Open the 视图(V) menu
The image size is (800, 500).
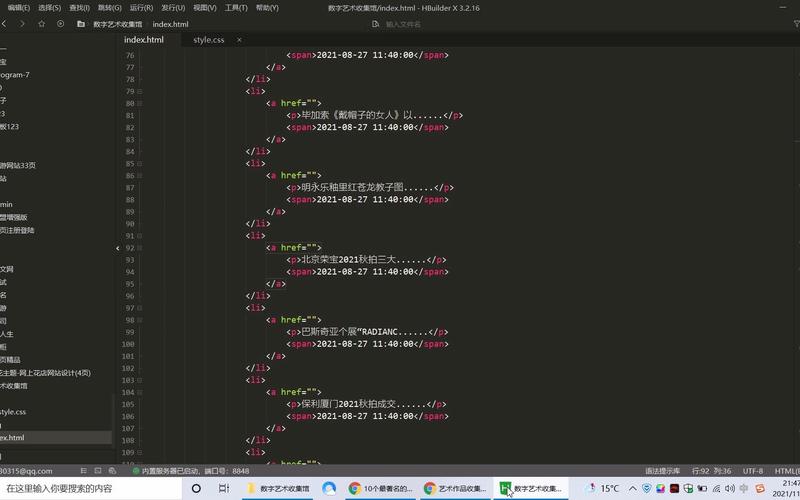(205, 8)
